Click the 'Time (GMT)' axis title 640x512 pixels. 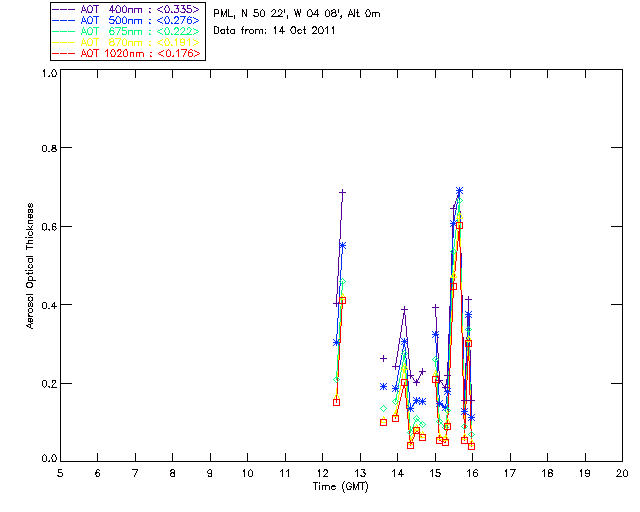pyautogui.click(x=341, y=487)
